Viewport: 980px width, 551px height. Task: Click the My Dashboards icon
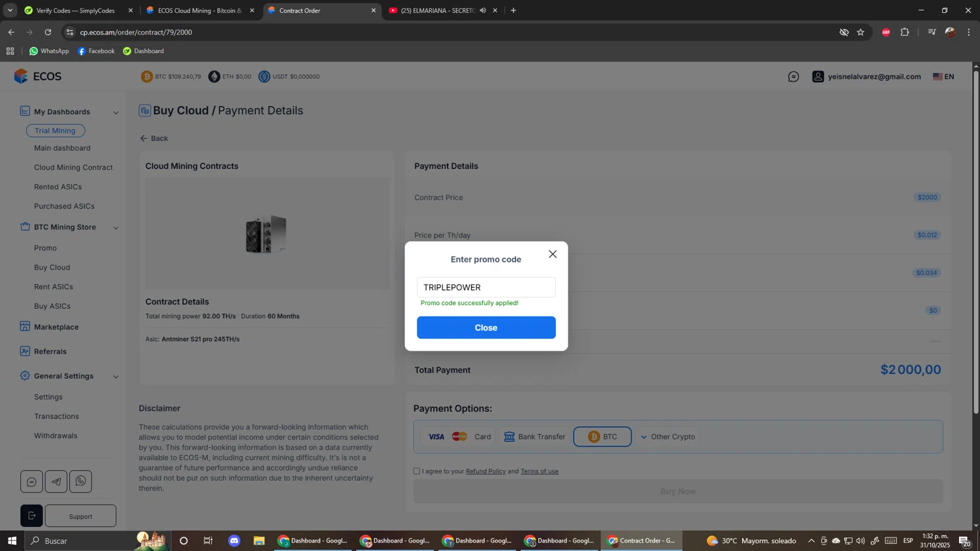pos(25,111)
